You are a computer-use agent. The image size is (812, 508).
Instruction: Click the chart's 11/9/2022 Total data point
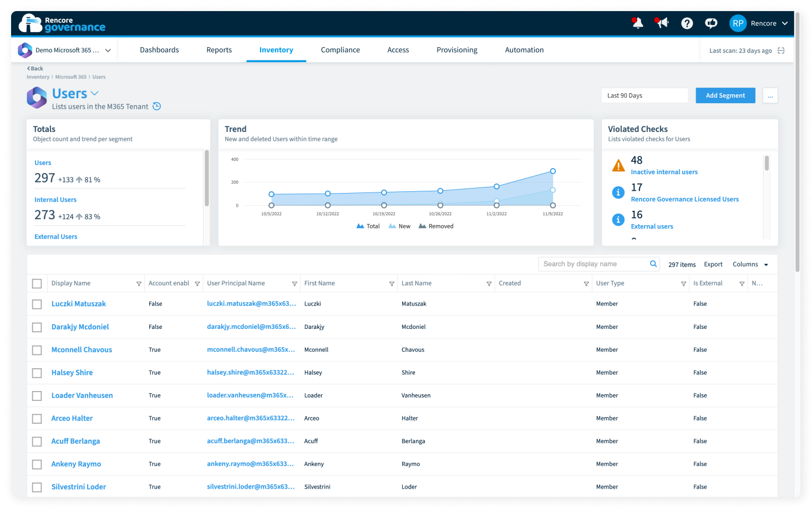[553, 171]
